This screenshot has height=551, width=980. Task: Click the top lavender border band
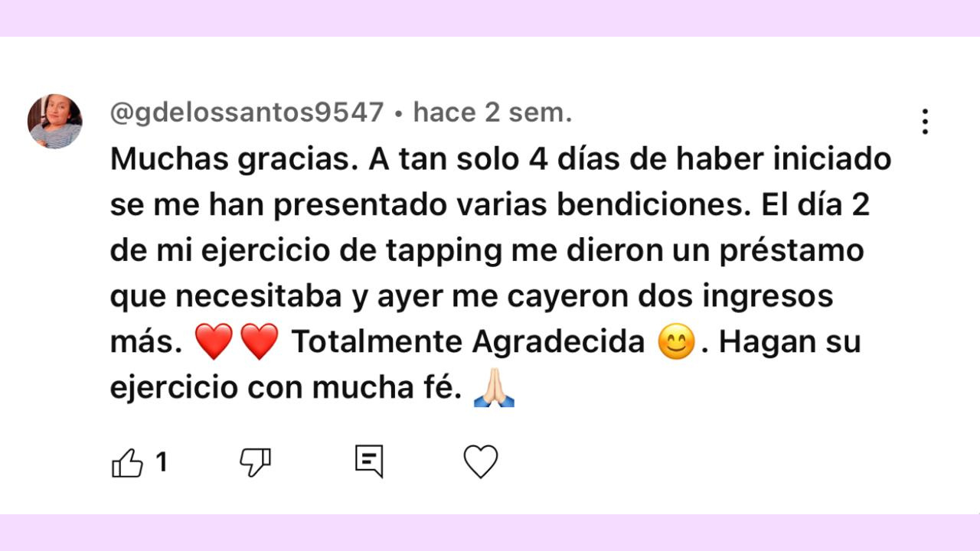[490, 18]
